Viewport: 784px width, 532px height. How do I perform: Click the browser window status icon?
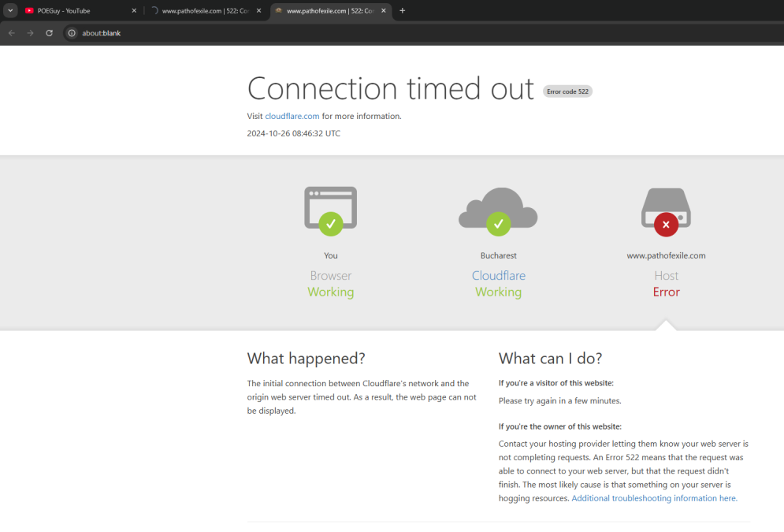pos(330,211)
